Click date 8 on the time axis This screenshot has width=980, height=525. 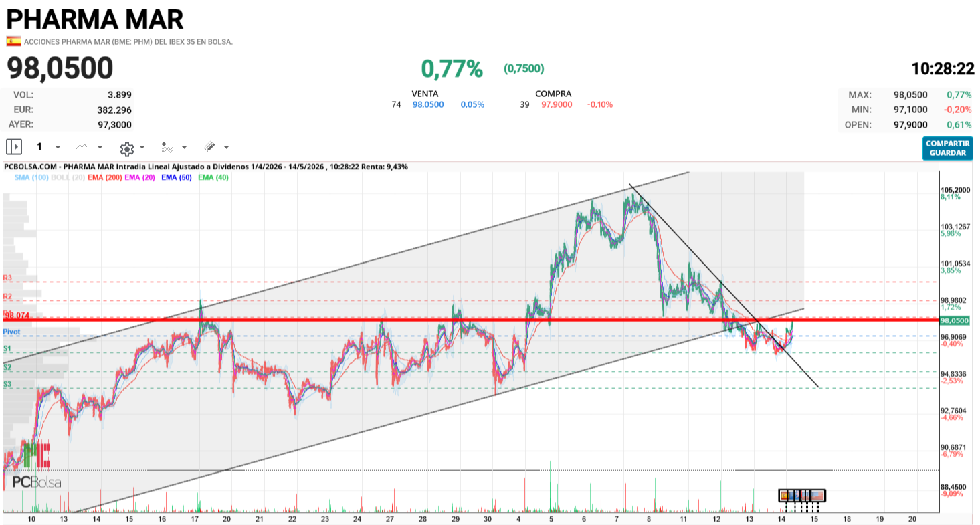point(649,519)
